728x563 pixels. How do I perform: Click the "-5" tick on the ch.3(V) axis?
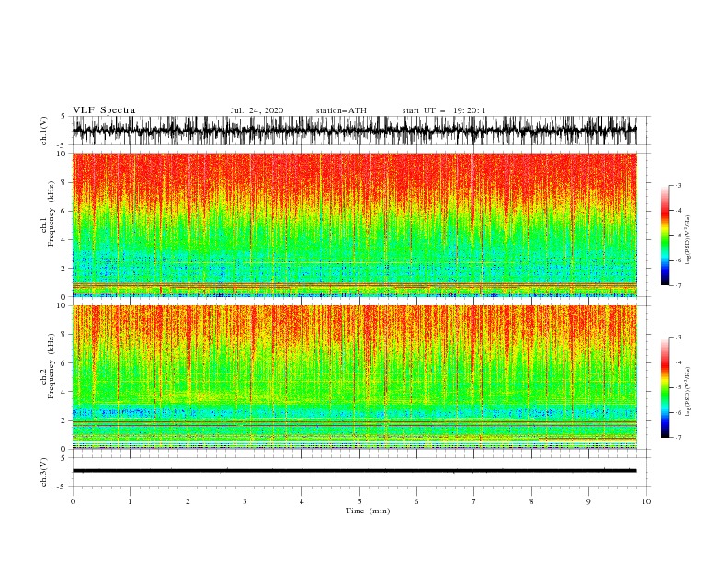tap(63, 487)
